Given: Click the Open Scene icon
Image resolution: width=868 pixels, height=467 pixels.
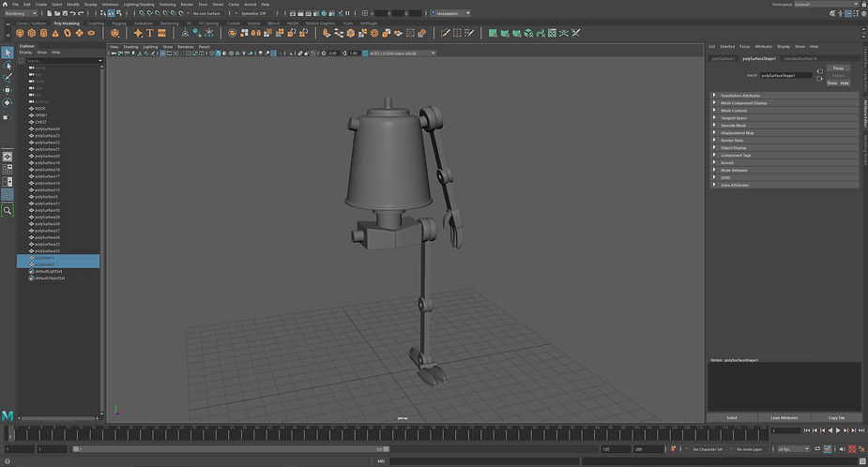Looking at the screenshot, I should click(x=57, y=13).
